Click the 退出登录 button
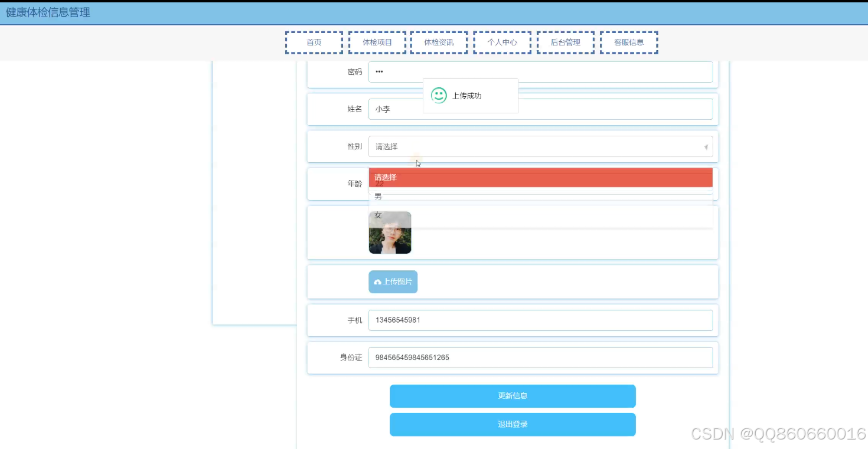 (x=511, y=424)
